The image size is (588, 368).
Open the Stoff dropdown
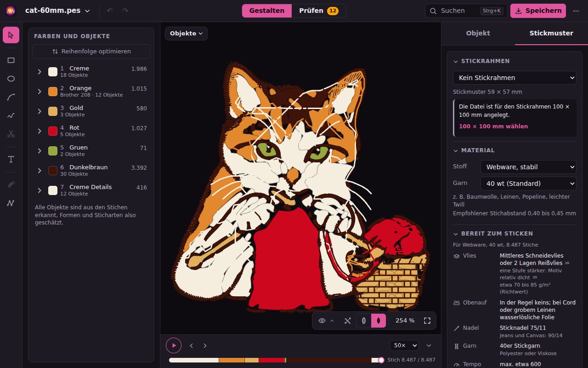pyautogui.click(x=528, y=167)
